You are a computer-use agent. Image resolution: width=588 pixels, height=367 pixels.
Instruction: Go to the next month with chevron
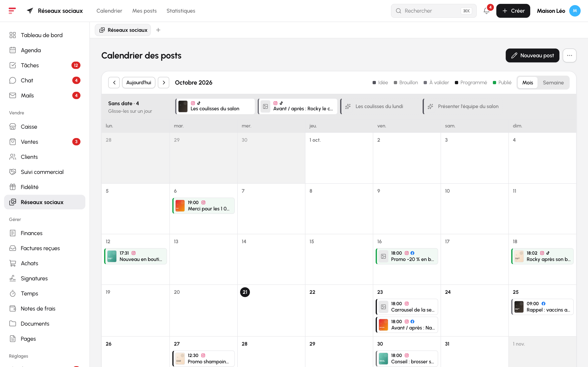[x=164, y=83]
